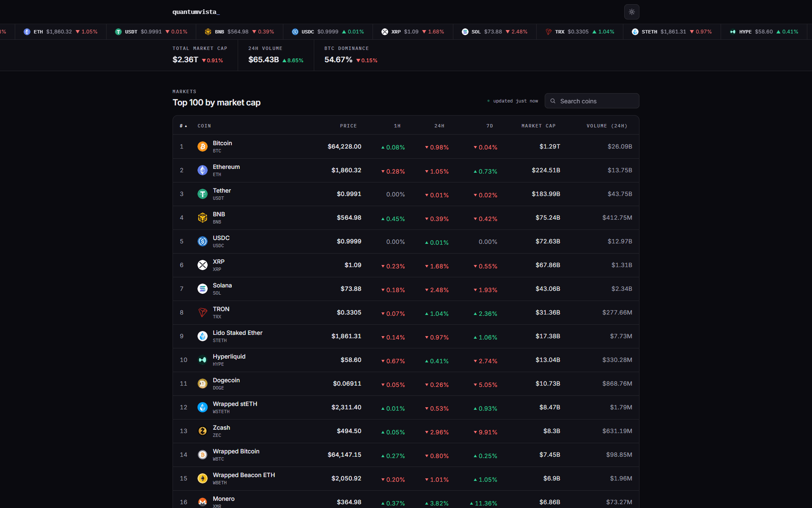
Task: Sort by the MARKET CAP header
Action: (x=538, y=126)
